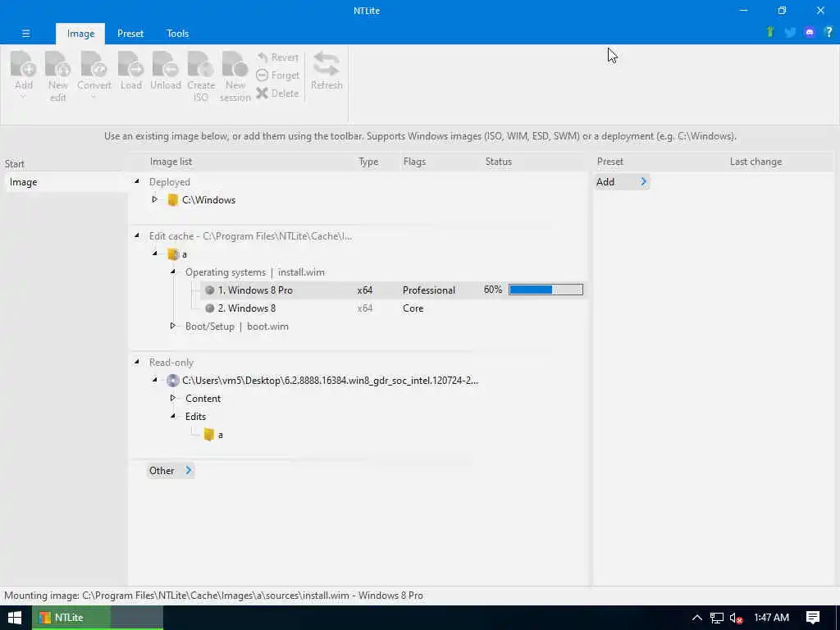Collapse the 'a' edit cache node
The height and width of the screenshot is (630, 840).
click(x=155, y=253)
